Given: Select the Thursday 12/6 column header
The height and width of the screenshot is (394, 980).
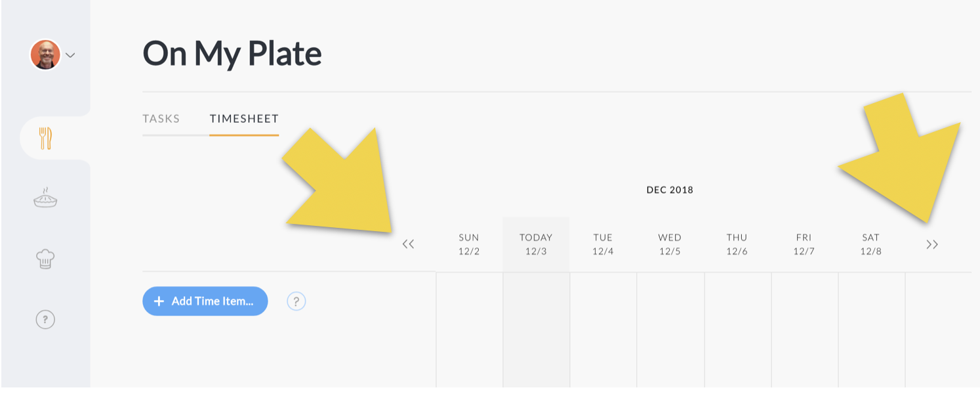Looking at the screenshot, I should [x=737, y=244].
